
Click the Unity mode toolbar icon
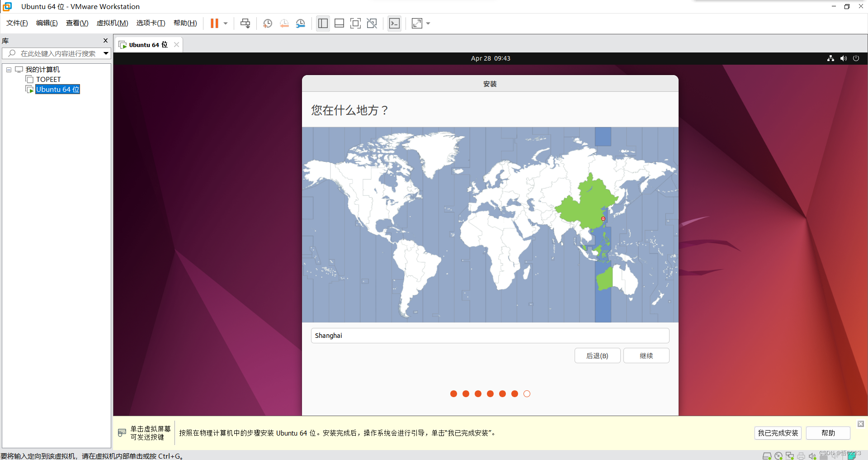372,24
